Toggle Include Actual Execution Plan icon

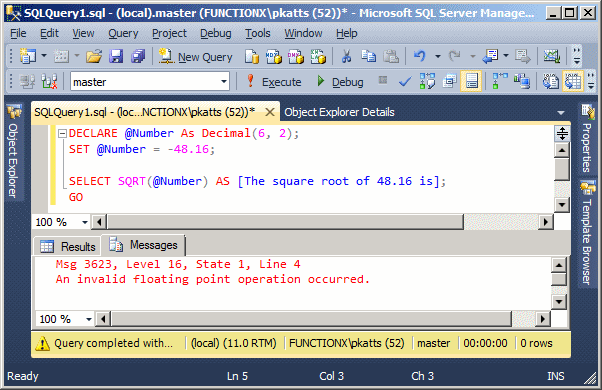pos(499,81)
